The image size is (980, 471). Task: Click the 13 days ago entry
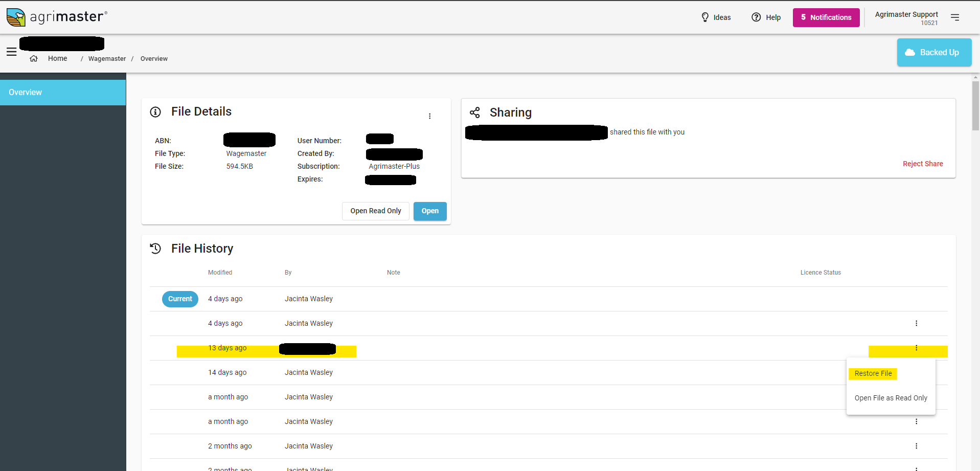pos(227,348)
